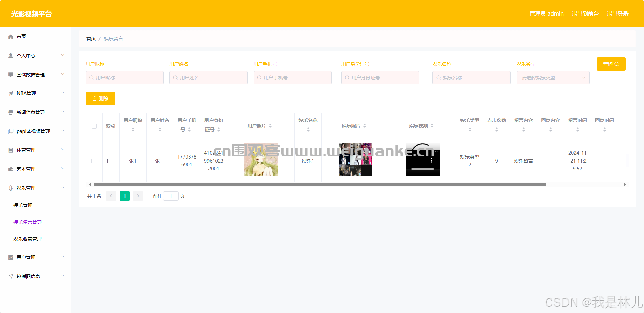This screenshot has width=644, height=313.
Task: Click page number 1 button
Action: click(125, 196)
